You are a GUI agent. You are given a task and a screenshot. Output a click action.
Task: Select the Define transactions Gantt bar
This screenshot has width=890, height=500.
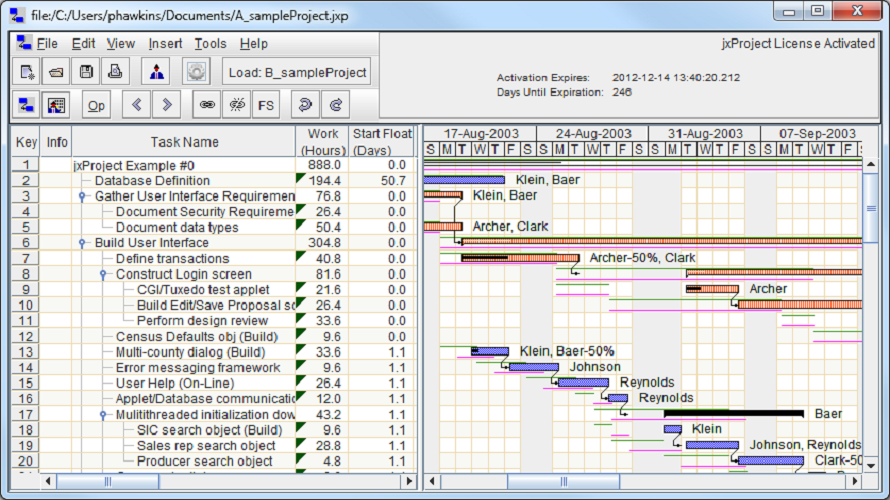[x=520, y=258]
